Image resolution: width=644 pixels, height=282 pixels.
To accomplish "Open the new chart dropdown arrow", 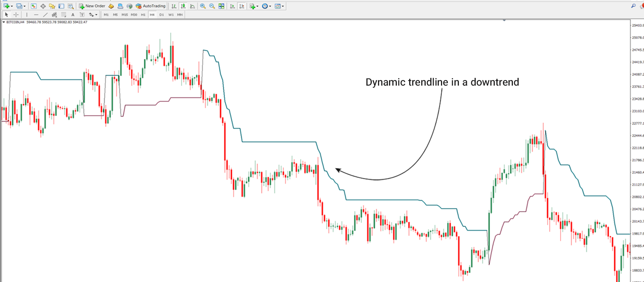I will click(12, 6).
